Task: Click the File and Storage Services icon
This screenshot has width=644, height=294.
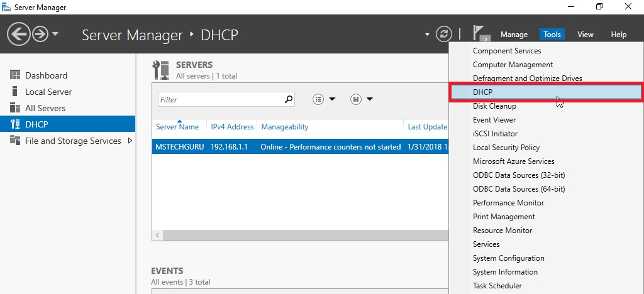Action: (x=15, y=141)
